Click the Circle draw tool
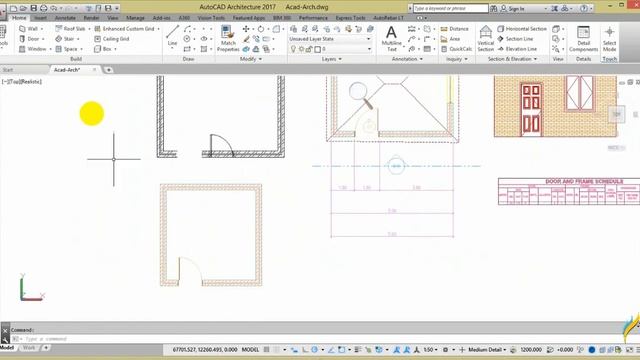The width and height of the screenshot is (640, 360). click(x=187, y=39)
